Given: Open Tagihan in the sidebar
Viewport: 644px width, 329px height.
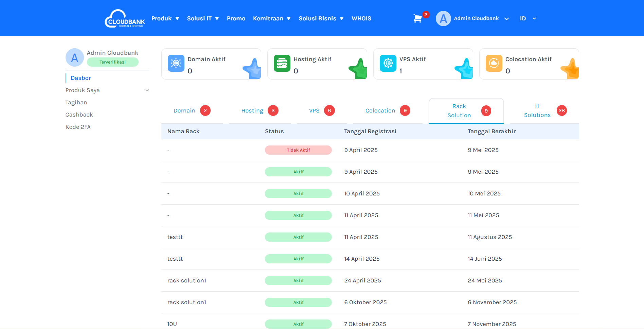Looking at the screenshot, I should pos(76,103).
